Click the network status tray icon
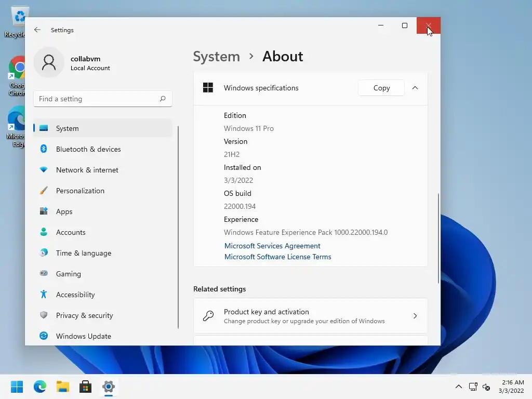Viewport: 532px width, 399px height. [x=473, y=387]
